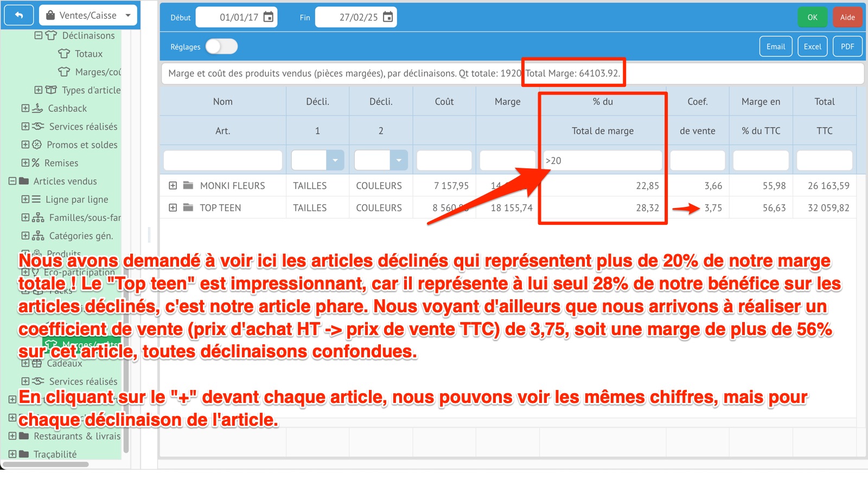The image size is (868, 492).
Task: Click the back arrow button
Action: pyautogui.click(x=19, y=16)
